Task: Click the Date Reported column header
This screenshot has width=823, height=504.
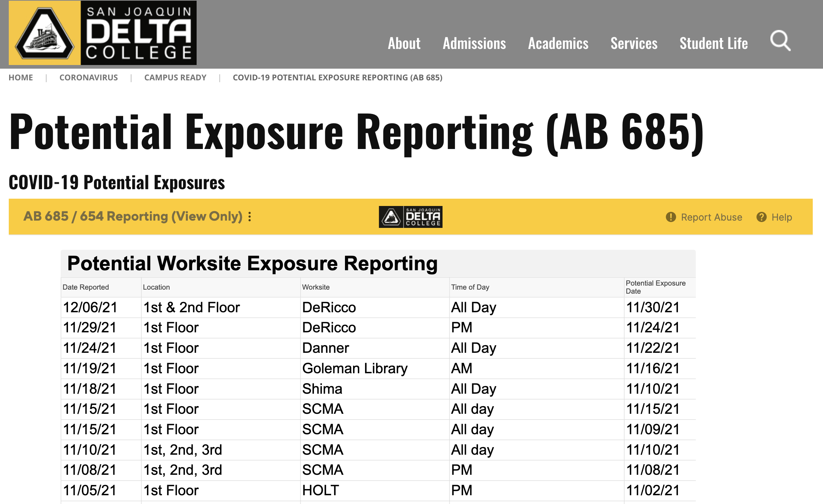Action: tap(101, 287)
